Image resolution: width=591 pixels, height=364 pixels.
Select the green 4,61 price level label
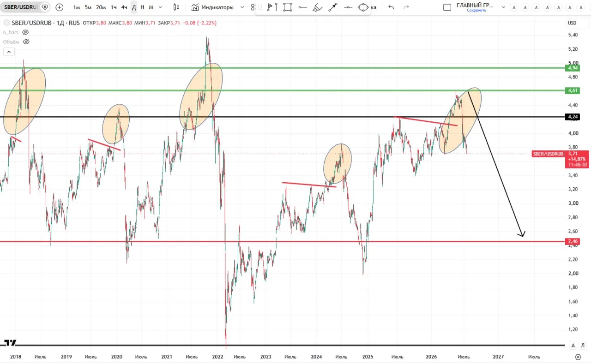573,90
